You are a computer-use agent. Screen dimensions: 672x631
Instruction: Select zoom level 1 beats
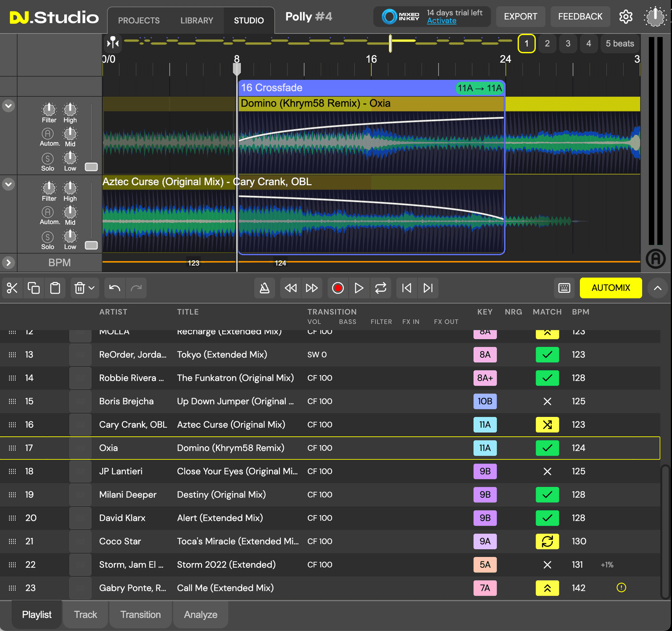click(526, 44)
